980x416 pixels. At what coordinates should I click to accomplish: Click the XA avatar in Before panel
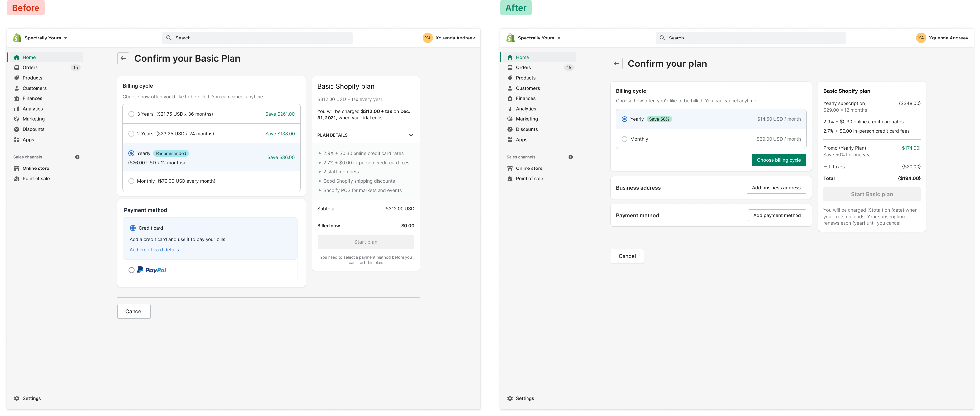point(428,38)
